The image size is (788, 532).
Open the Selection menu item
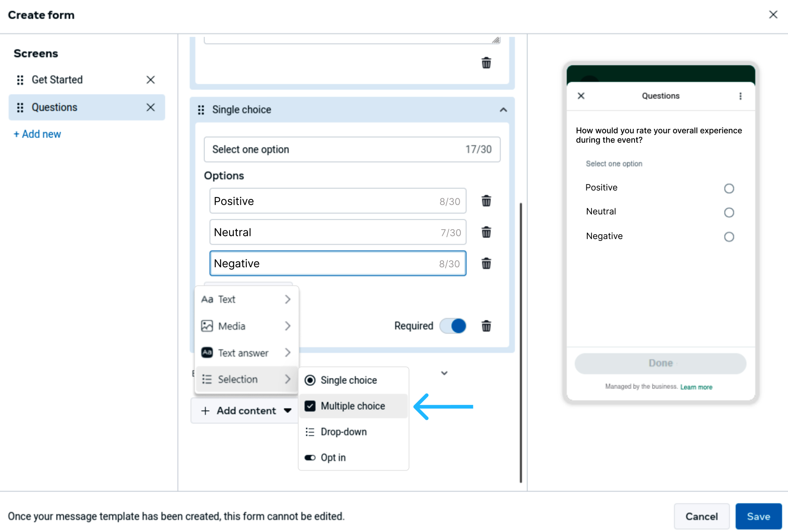[247, 379]
